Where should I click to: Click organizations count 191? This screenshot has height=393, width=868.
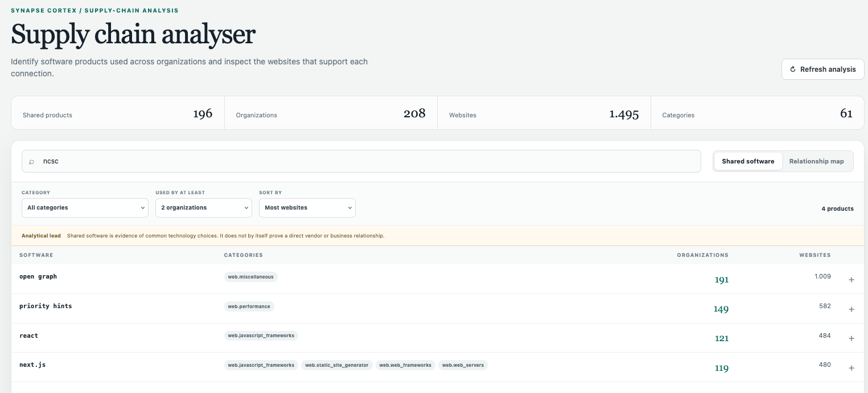[x=722, y=280]
